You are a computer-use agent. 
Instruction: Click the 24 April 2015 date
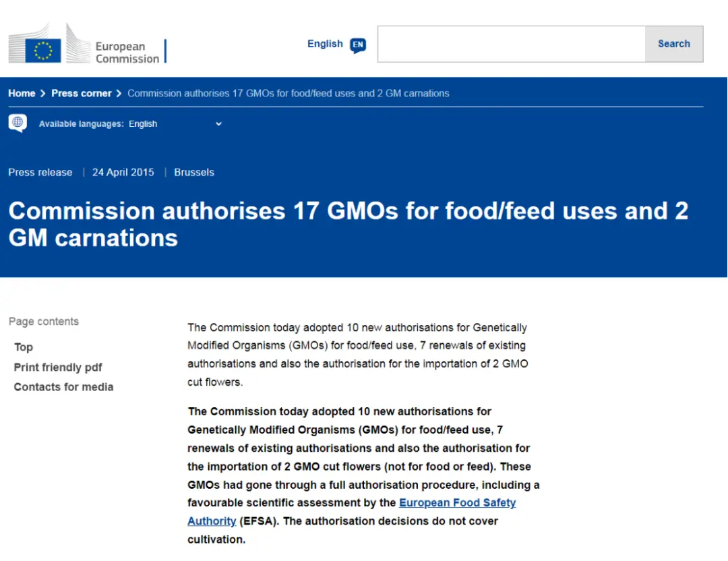(123, 173)
